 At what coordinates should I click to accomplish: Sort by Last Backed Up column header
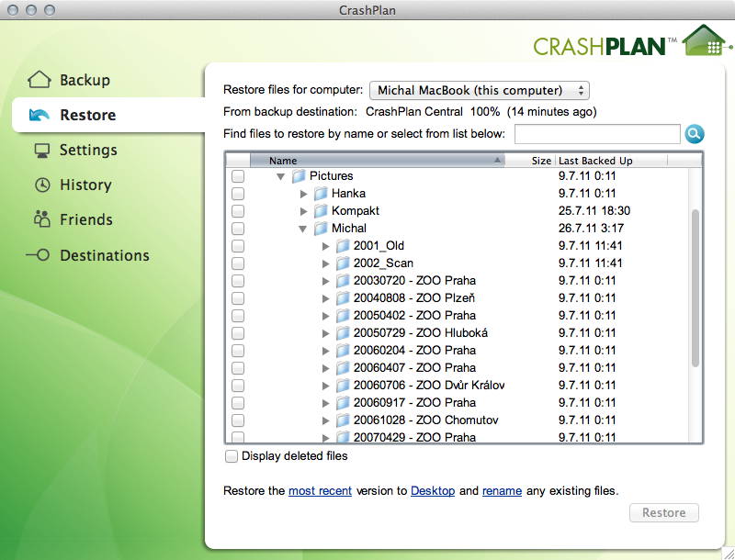click(x=611, y=161)
